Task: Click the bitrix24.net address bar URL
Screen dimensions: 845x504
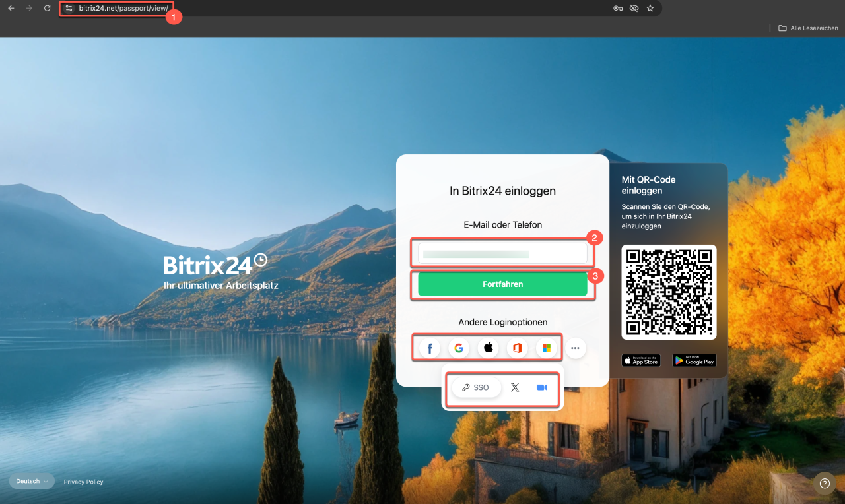Action: click(x=123, y=8)
